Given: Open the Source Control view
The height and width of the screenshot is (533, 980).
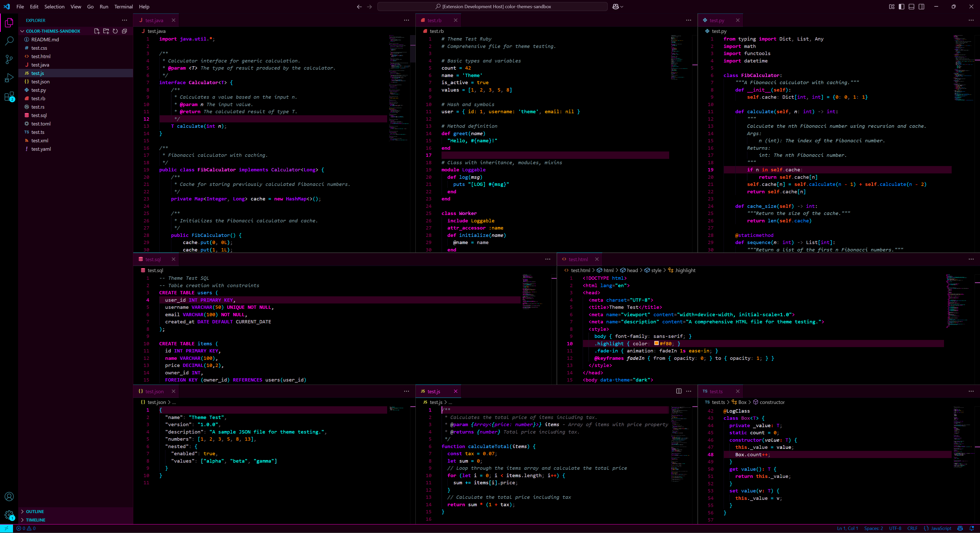Looking at the screenshot, I should pyautogui.click(x=9, y=59).
